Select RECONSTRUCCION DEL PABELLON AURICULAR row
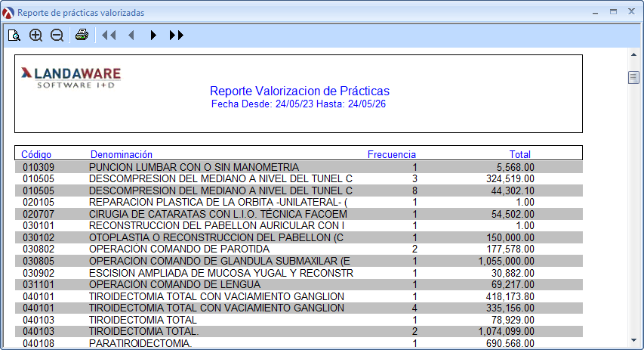Screen dimensions: 644x350 (x=217, y=226)
